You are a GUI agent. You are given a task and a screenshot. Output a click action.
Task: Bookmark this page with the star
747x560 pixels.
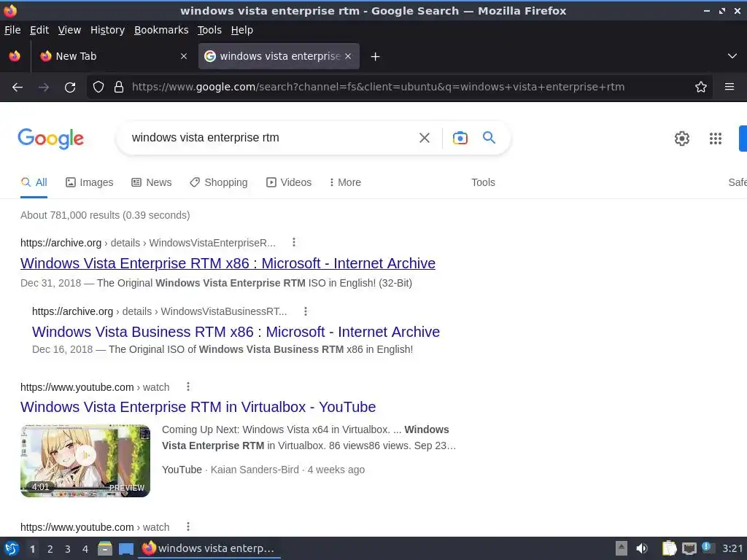point(701,87)
